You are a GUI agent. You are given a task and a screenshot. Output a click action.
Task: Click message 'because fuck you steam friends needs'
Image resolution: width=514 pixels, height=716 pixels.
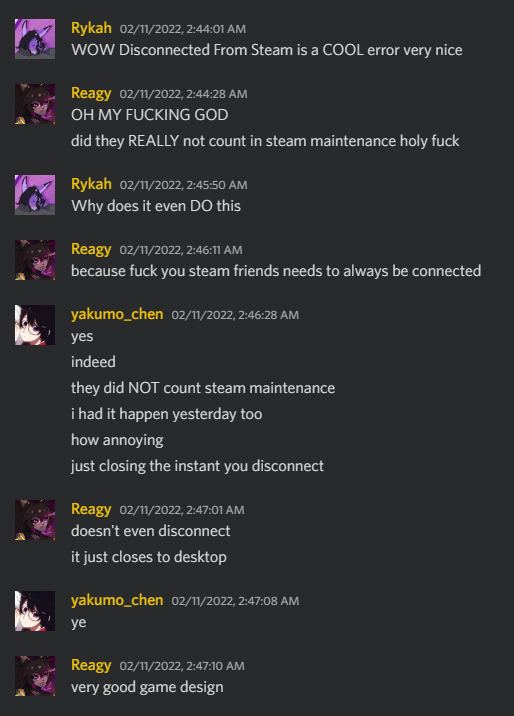(276, 271)
